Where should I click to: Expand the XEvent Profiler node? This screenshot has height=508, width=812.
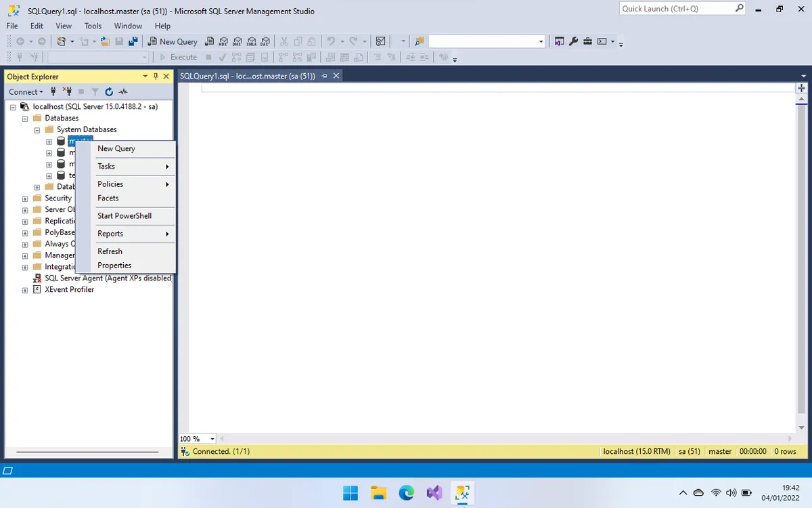tap(25, 290)
